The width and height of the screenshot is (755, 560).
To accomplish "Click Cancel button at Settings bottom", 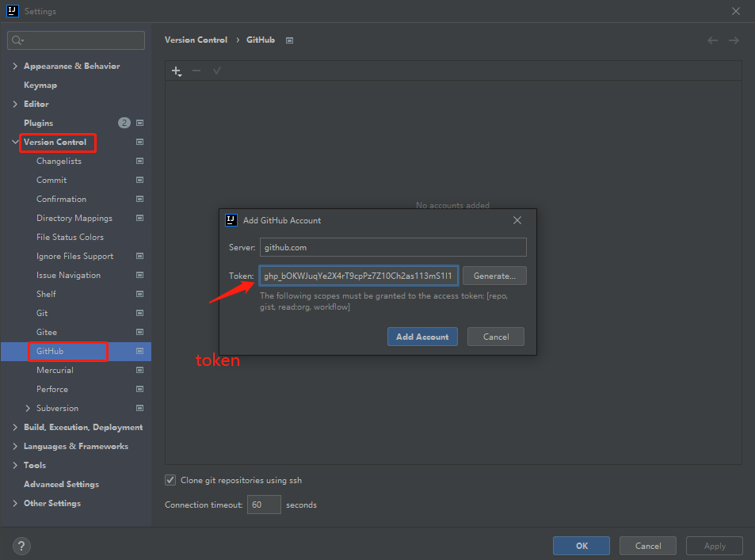I will click(x=647, y=546).
